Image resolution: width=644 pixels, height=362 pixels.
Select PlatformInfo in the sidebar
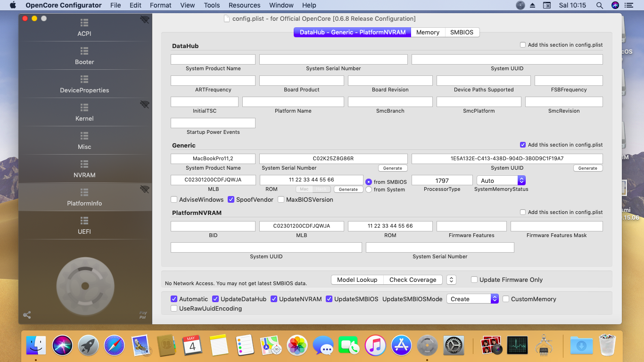[x=85, y=197]
